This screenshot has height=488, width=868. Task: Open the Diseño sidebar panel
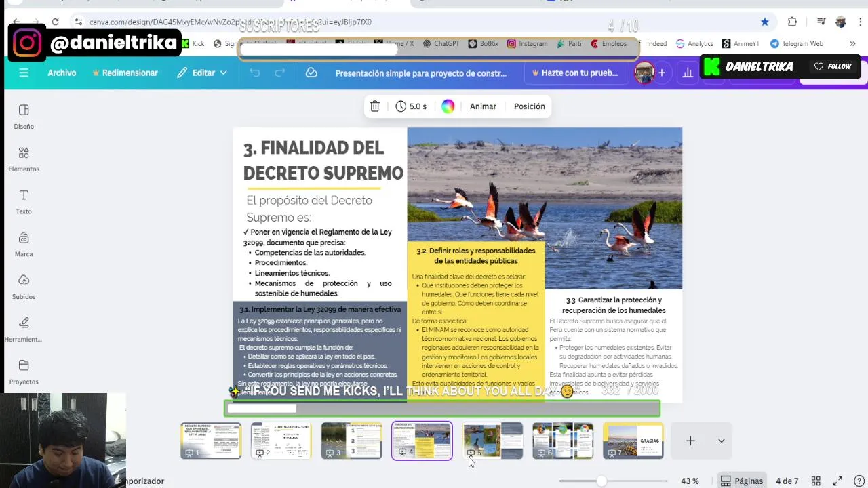[x=24, y=117]
